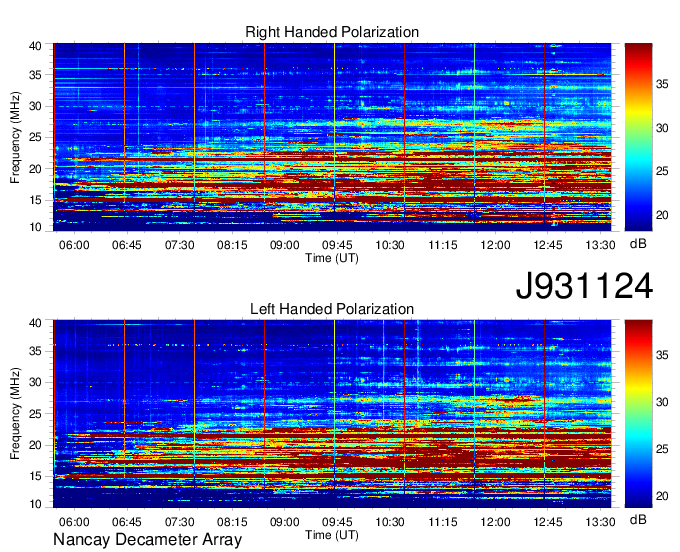Click the top panel's dB color bar

pyautogui.click(x=638, y=137)
